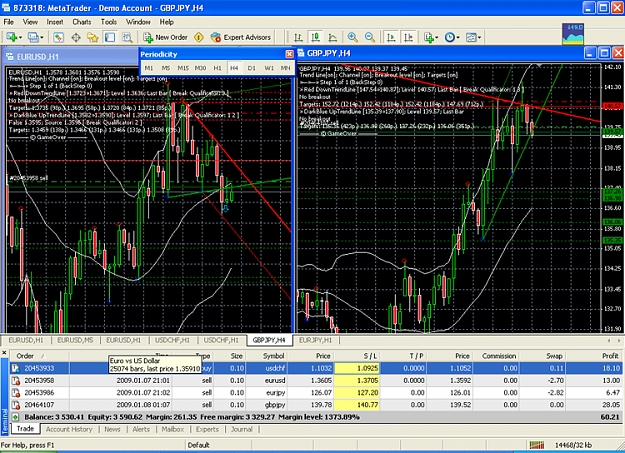Select the M15 periodicity
Image resolution: width=625 pixels, height=453 pixels.
click(183, 68)
